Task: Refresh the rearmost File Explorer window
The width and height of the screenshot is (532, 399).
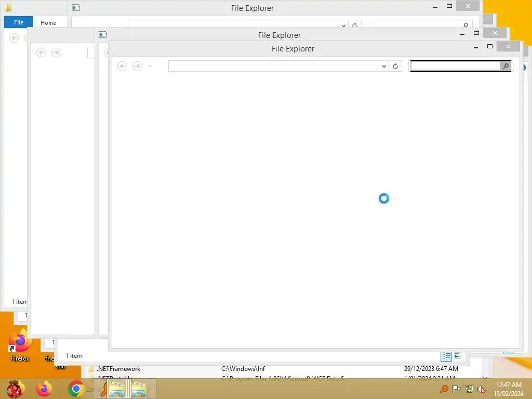Action: 355,25
